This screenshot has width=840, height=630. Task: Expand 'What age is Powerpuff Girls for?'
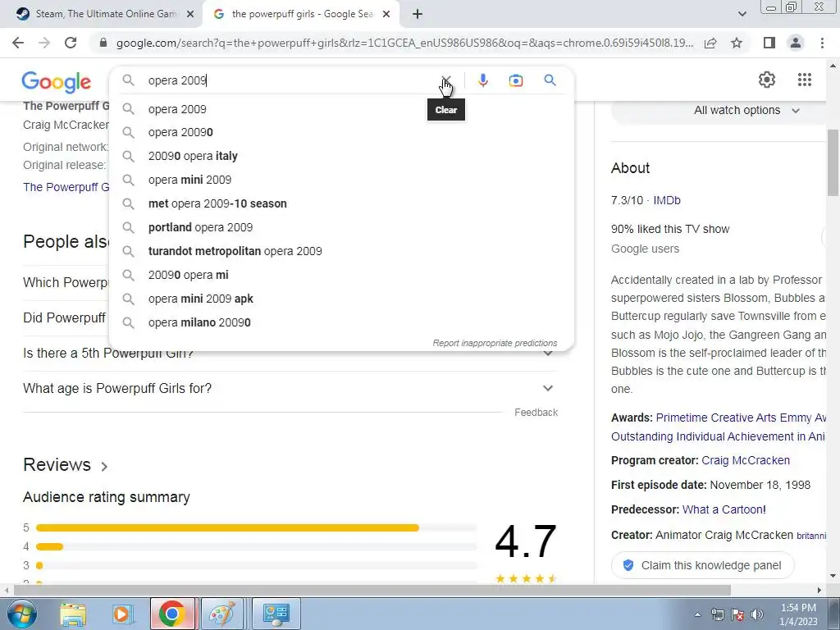click(x=290, y=388)
